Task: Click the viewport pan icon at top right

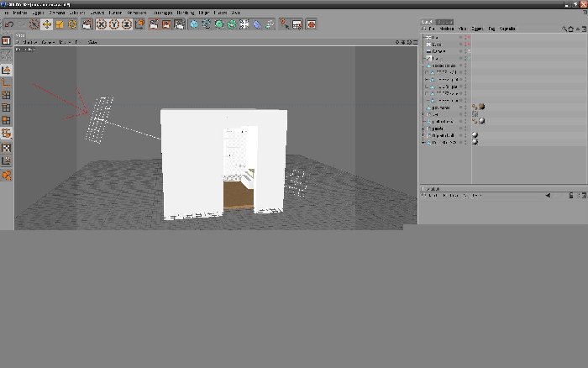Action: point(397,42)
